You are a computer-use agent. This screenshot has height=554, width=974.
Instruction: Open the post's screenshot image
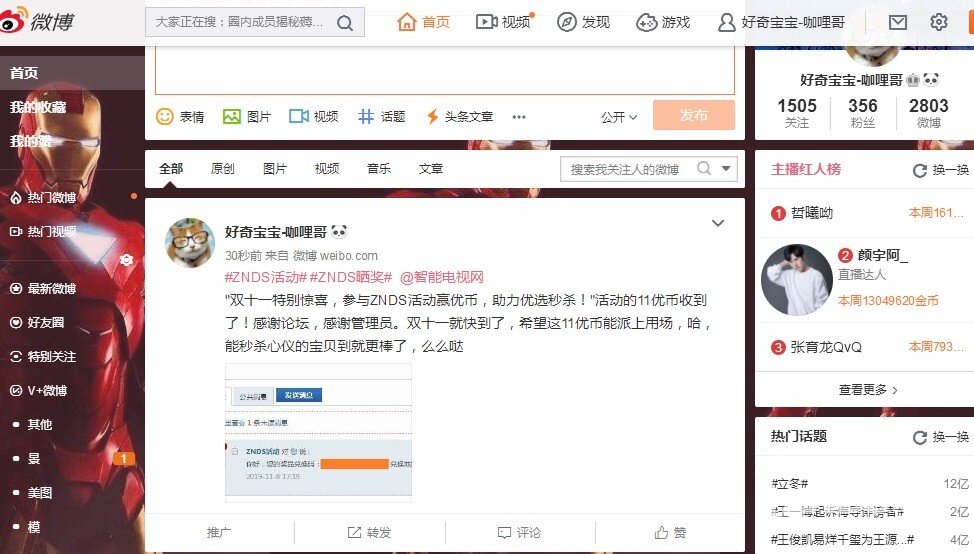pyautogui.click(x=318, y=433)
